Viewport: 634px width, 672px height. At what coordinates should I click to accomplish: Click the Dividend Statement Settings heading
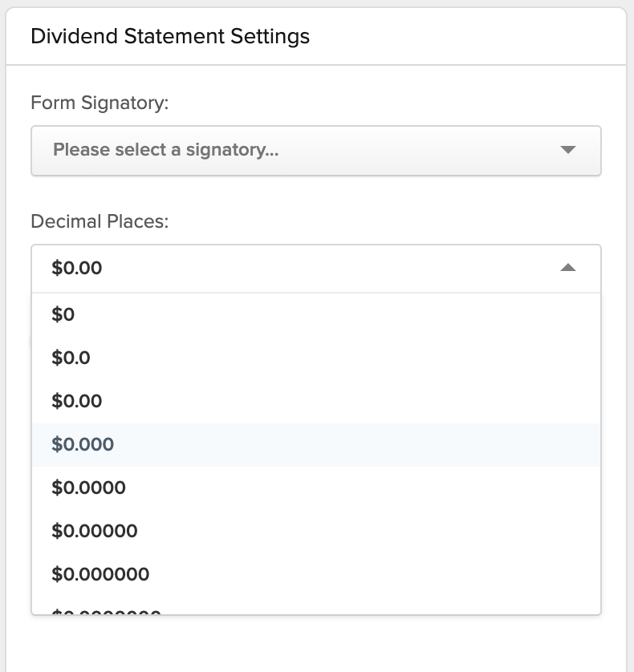click(170, 36)
